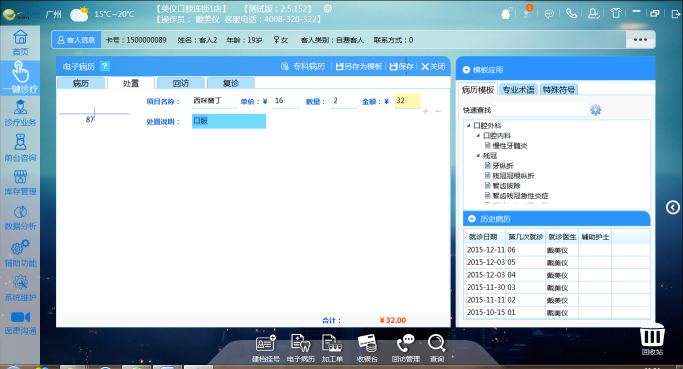This screenshot has width=683, height=369.
Task: Open 诊疗业务 sidebar module
Action: pos(20,113)
